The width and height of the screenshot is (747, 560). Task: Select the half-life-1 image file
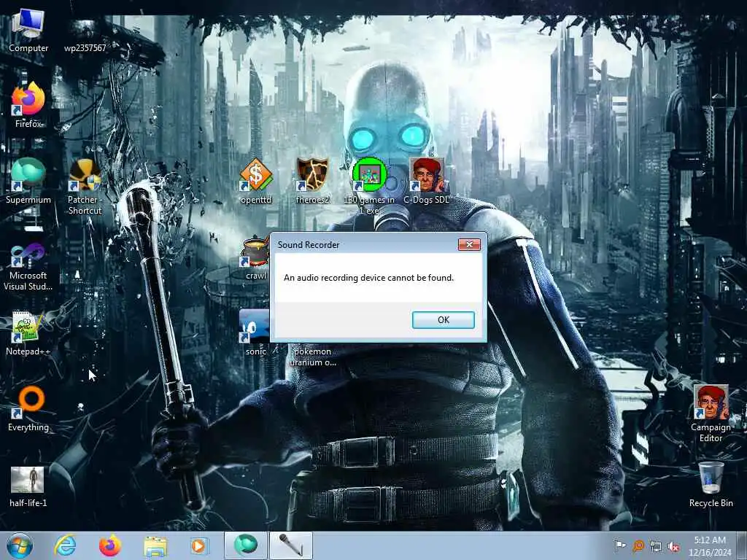pyautogui.click(x=28, y=486)
